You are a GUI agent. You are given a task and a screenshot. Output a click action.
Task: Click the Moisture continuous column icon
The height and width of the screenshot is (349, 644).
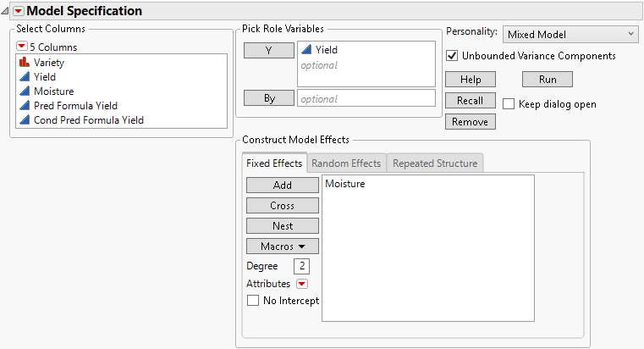tap(25, 91)
